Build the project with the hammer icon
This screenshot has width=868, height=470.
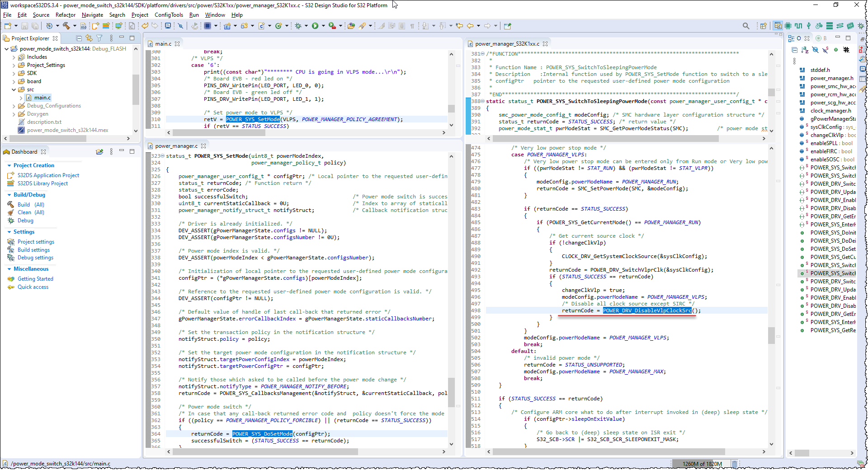[66, 26]
